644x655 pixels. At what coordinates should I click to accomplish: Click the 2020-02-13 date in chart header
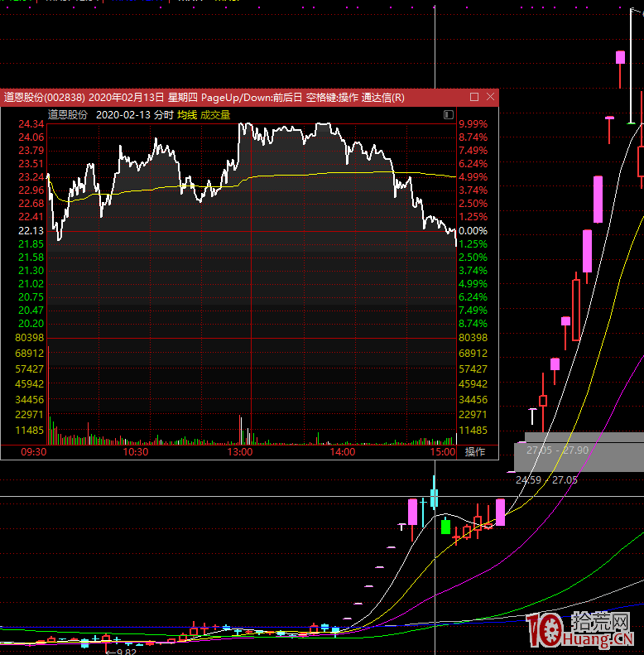(x=123, y=115)
